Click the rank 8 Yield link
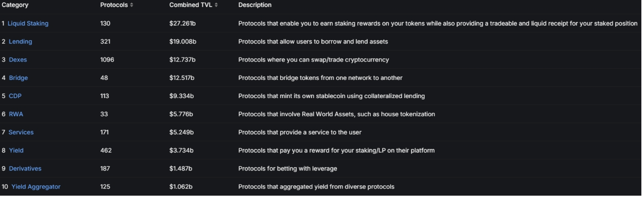 coord(16,150)
